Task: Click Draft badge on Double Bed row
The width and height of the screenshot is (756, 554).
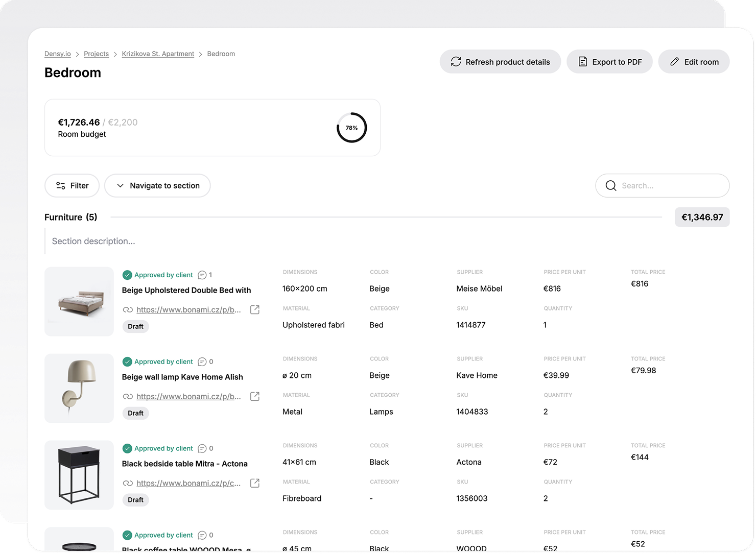Action: click(x=135, y=326)
